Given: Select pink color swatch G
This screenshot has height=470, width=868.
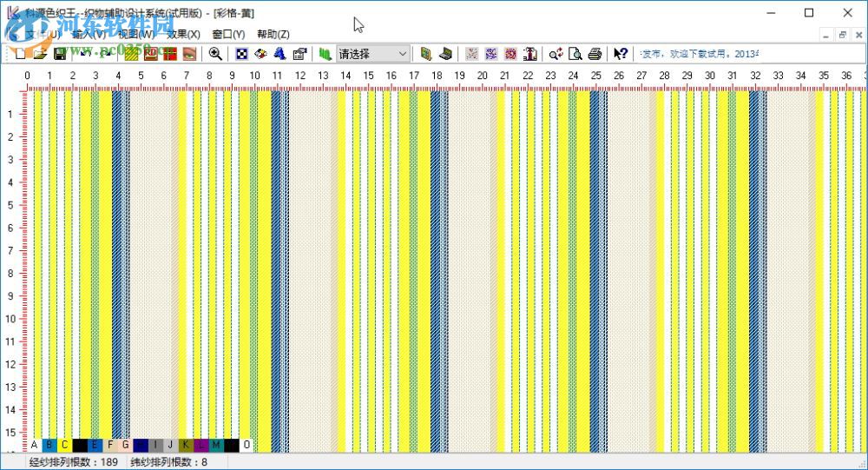Looking at the screenshot, I should coord(125,445).
